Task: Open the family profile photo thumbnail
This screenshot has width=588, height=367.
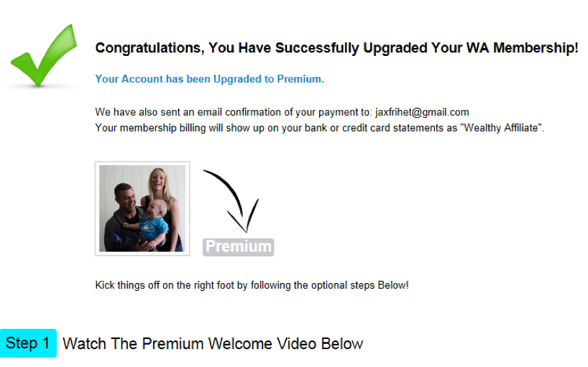Action: click(x=142, y=208)
